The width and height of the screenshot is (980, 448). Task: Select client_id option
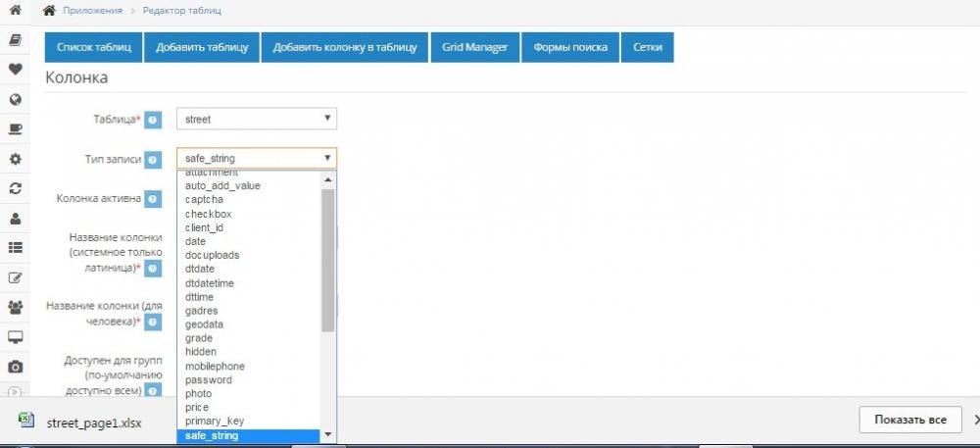249,227
